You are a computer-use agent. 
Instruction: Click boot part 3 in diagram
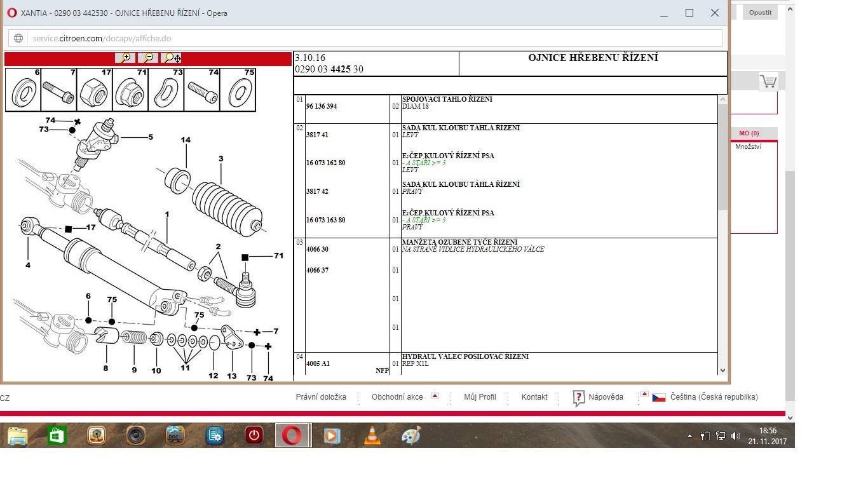coord(227,208)
